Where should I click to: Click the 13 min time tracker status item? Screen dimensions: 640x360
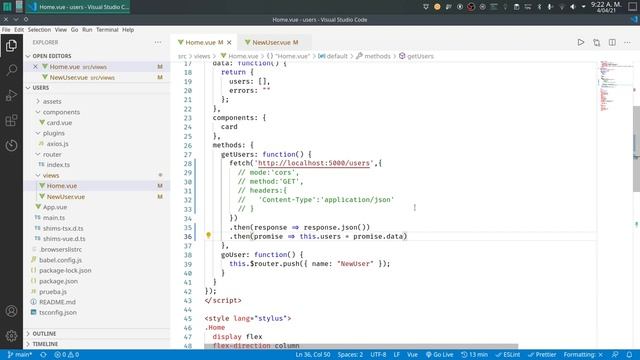pos(474,355)
